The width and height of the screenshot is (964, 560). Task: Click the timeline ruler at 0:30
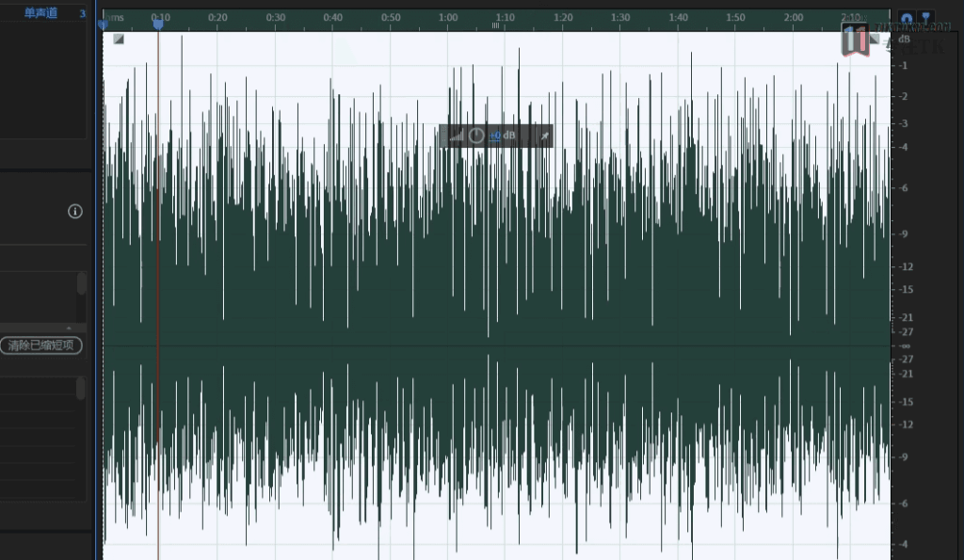276,18
